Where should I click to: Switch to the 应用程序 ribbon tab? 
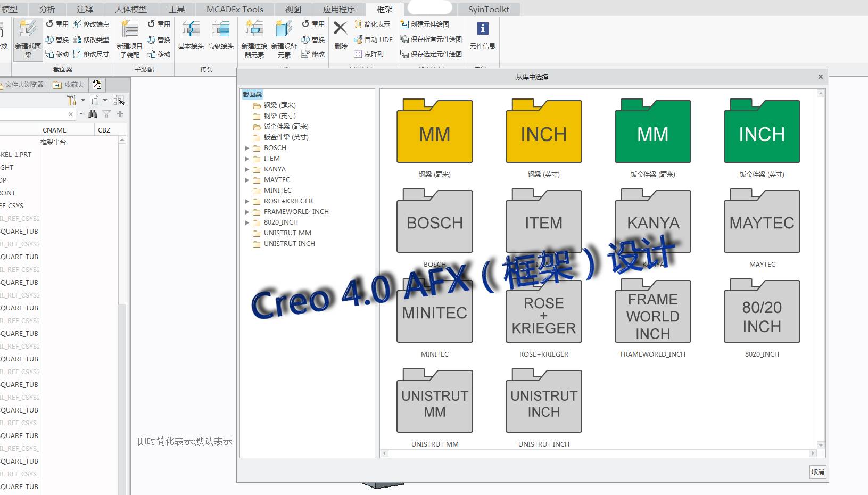coord(338,9)
